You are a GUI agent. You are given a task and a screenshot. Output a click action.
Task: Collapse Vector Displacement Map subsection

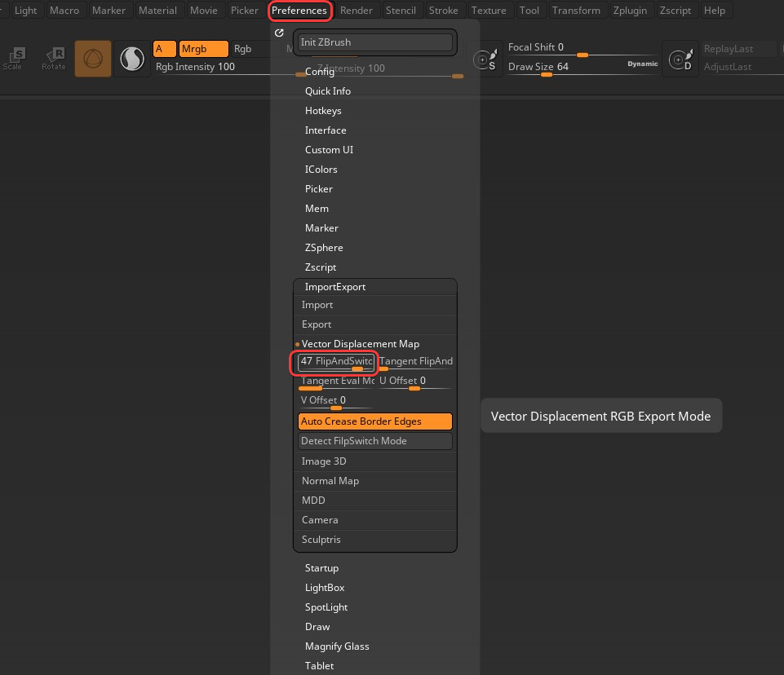tap(360, 344)
